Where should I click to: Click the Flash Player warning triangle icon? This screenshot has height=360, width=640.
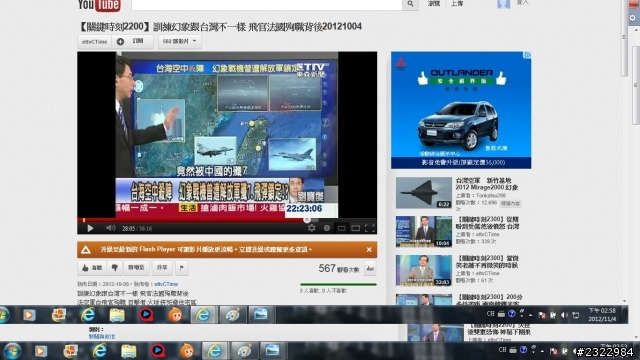point(86,249)
